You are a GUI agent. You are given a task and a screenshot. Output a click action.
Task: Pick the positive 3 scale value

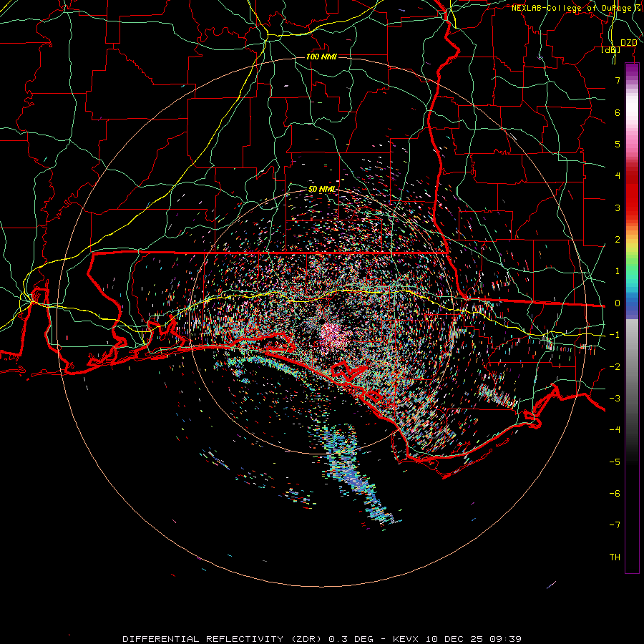pos(618,208)
